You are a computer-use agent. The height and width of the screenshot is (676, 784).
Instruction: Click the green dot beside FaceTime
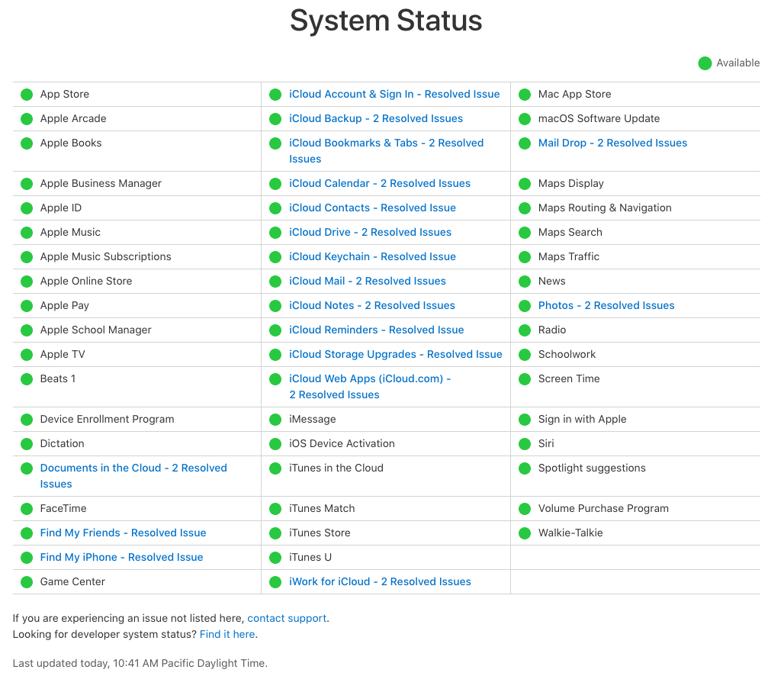[x=27, y=509]
